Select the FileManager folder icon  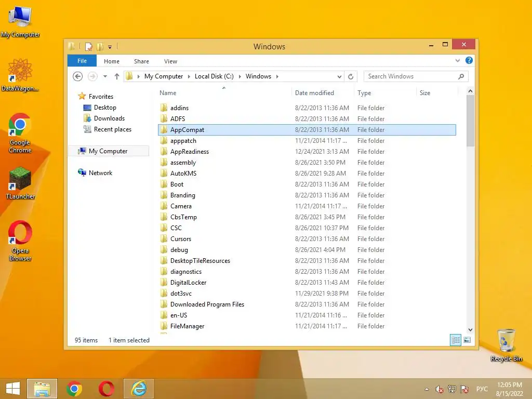(164, 326)
